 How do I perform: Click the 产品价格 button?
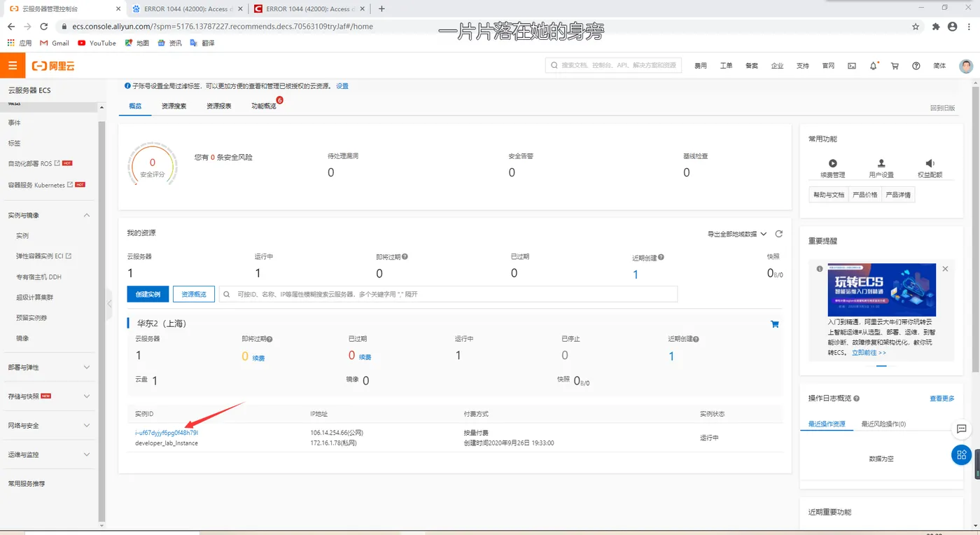pos(865,195)
